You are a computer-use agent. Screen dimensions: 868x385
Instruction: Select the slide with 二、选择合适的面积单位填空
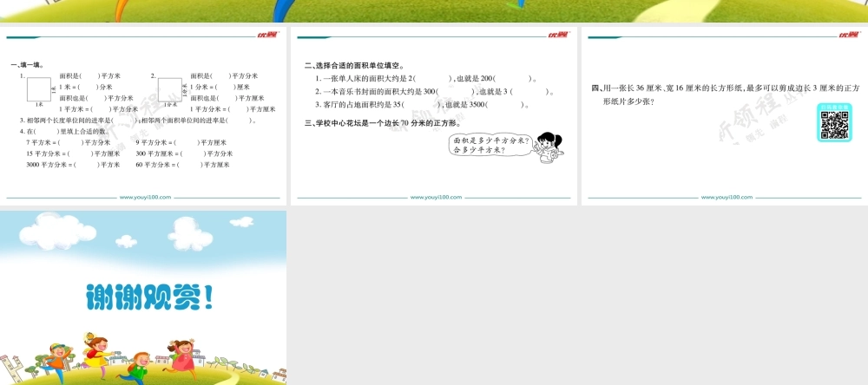pyautogui.click(x=434, y=116)
